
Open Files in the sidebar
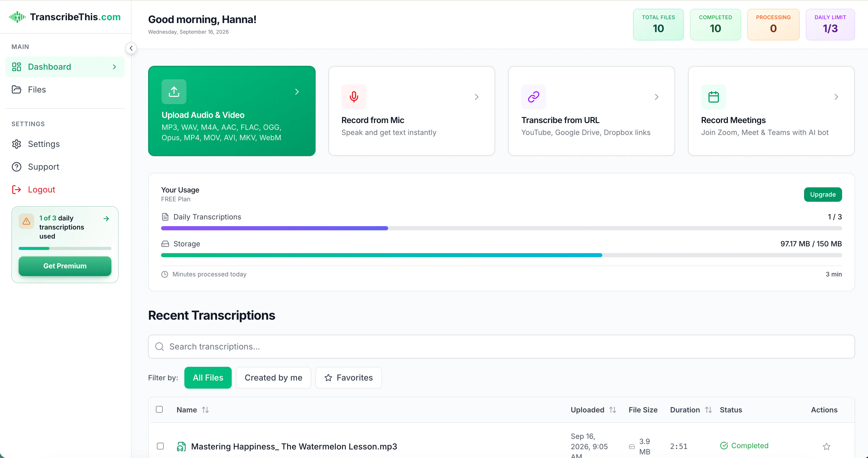[x=65, y=90]
